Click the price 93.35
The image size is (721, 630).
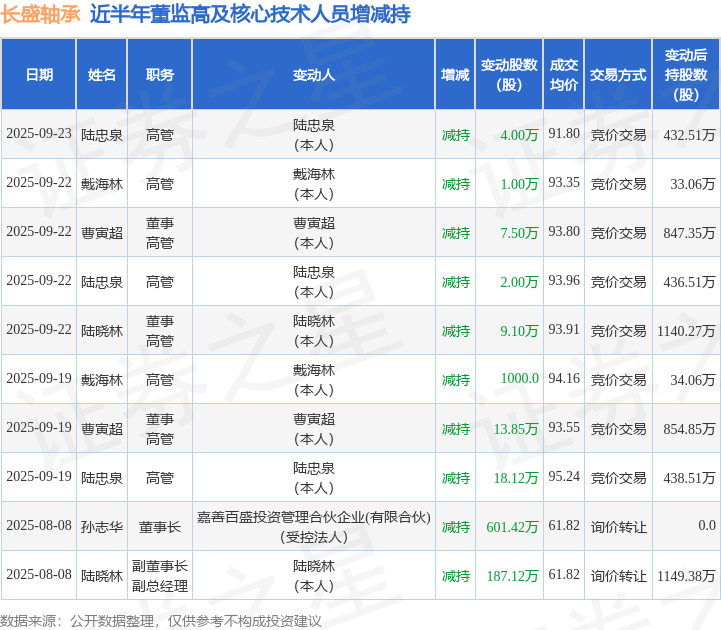pos(564,183)
